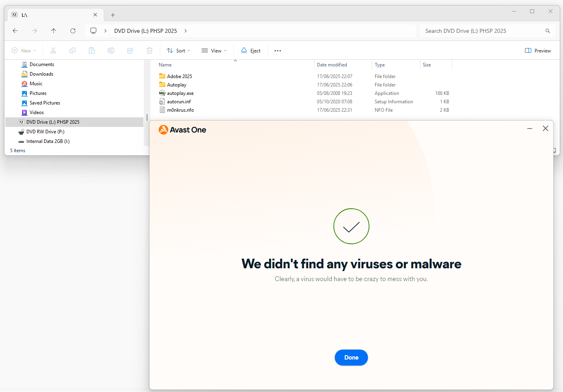This screenshot has width=563, height=392.
Task: Select the autoplay.exe file name
Action: tap(180, 93)
